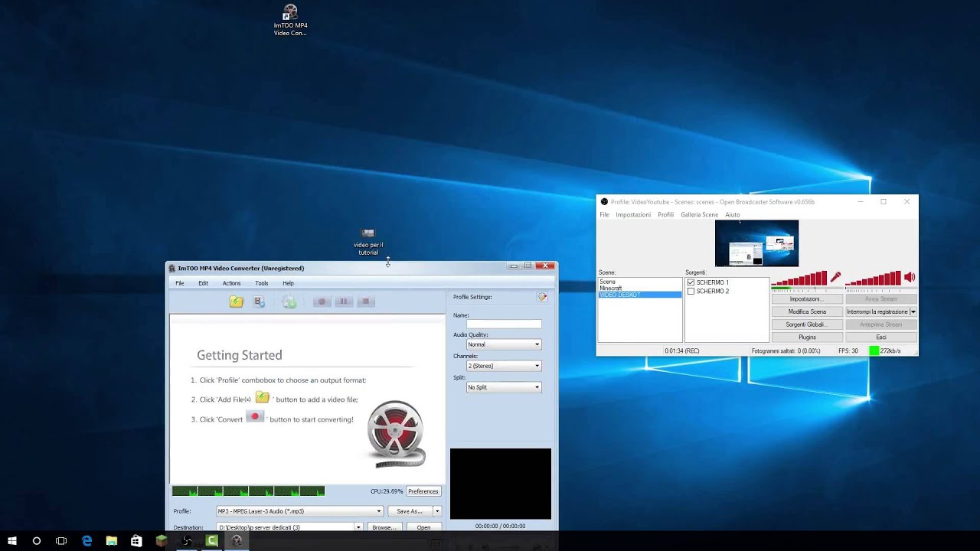Image resolution: width=980 pixels, height=551 pixels.
Task: Open the File menu in ImTOO
Action: (180, 283)
